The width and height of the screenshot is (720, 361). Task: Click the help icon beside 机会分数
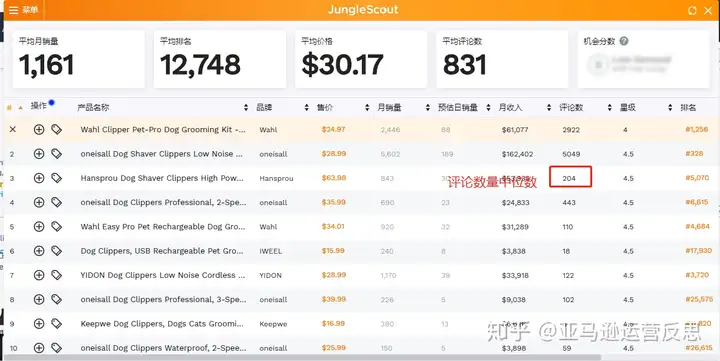(x=624, y=41)
